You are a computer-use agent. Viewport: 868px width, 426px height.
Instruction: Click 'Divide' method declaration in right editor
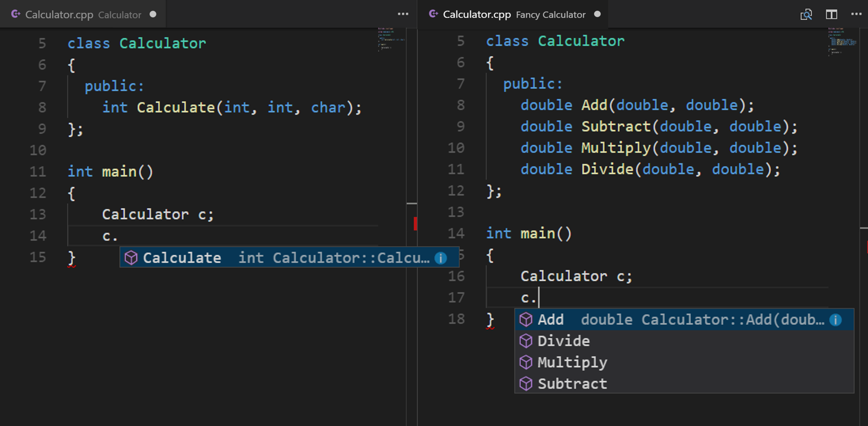pyautogui.click(x=607, y=169)
